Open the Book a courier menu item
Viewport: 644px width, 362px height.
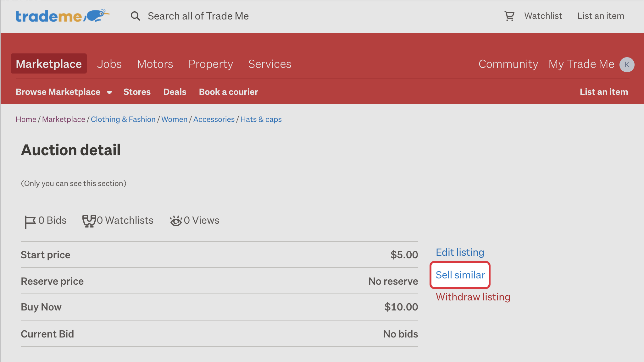tap(228, 92)
